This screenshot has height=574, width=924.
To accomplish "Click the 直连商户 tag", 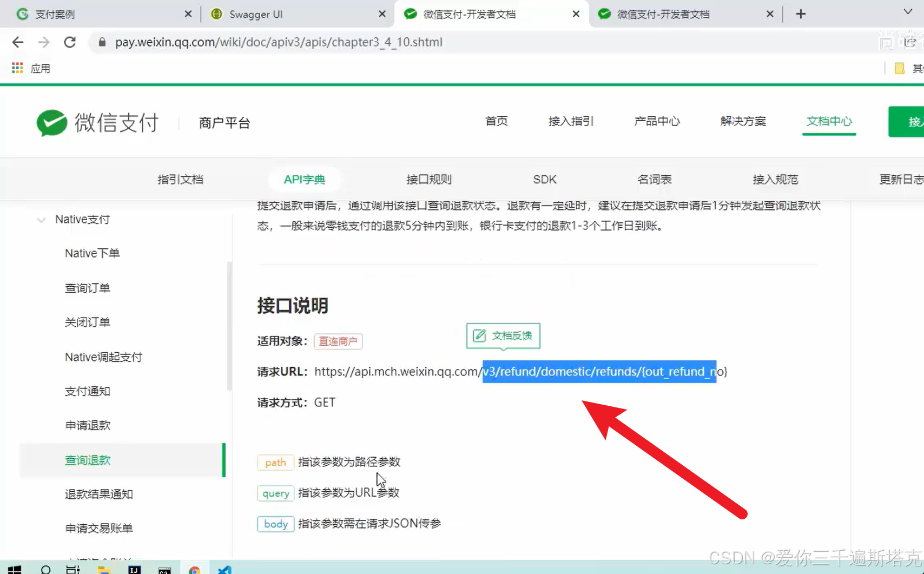I will [338, 341].
